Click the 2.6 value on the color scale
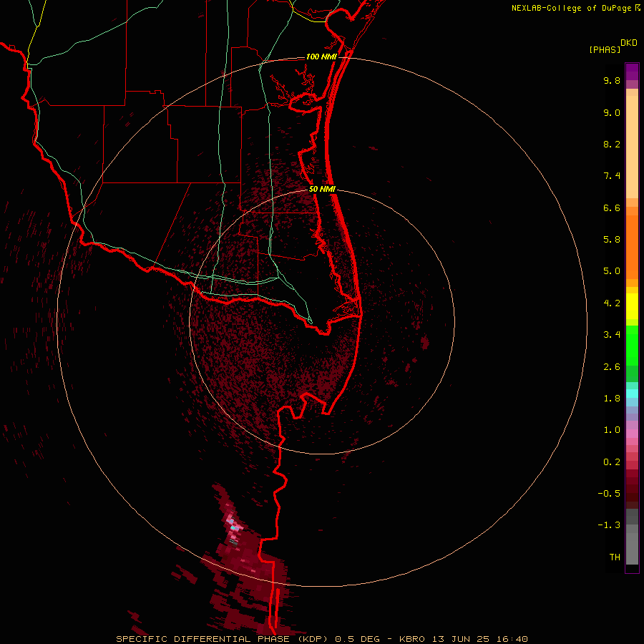This screenshot has height=644, width=644. pos(612,367)
